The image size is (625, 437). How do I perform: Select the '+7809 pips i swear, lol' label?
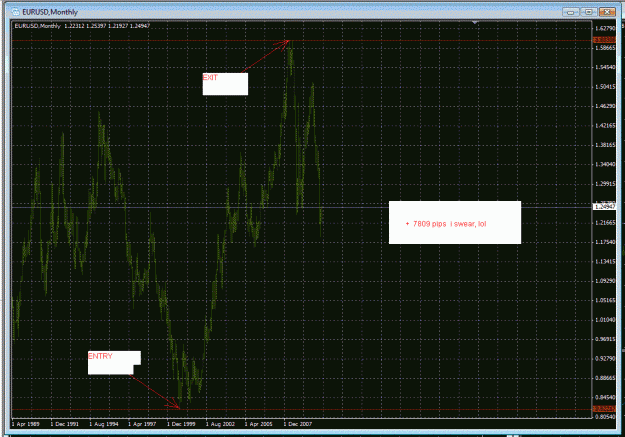[x=446, y=224]
